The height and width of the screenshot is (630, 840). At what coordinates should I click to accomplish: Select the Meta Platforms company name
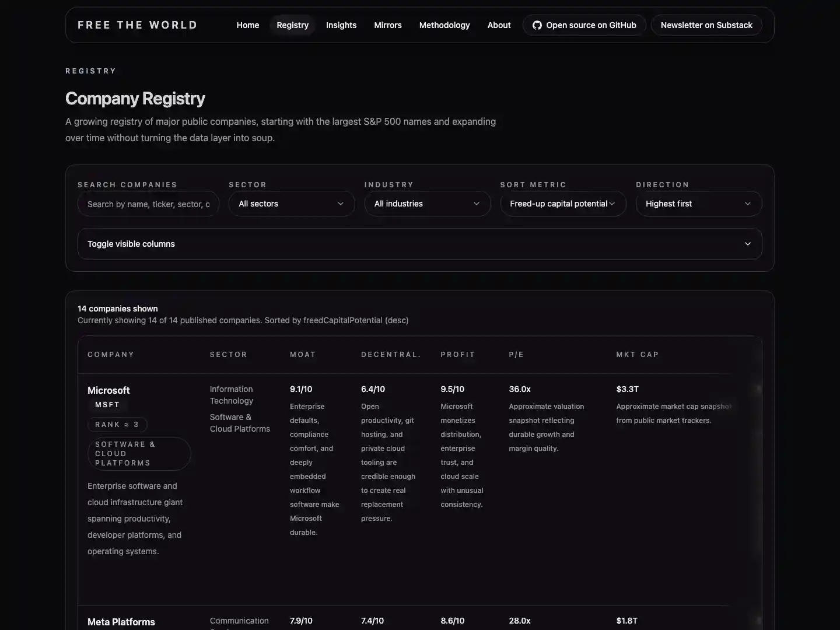point(121,622)
